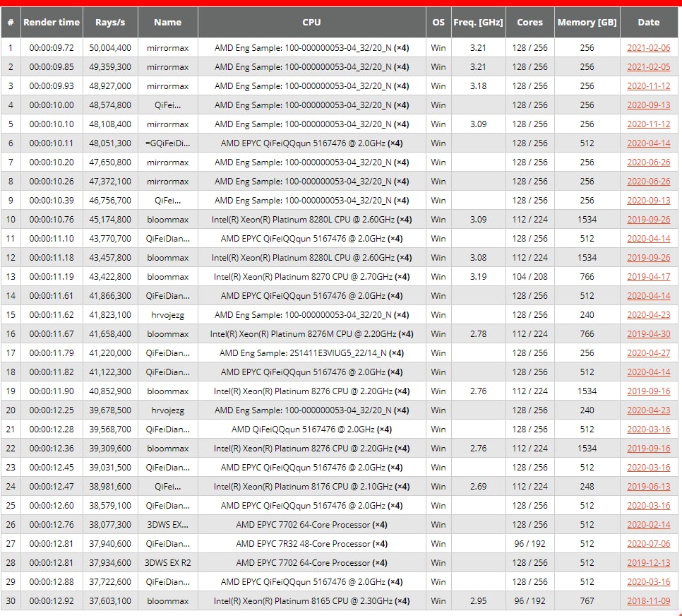
Task: Select the render time 00:00:12.92 cell
Action: point(52,600)
